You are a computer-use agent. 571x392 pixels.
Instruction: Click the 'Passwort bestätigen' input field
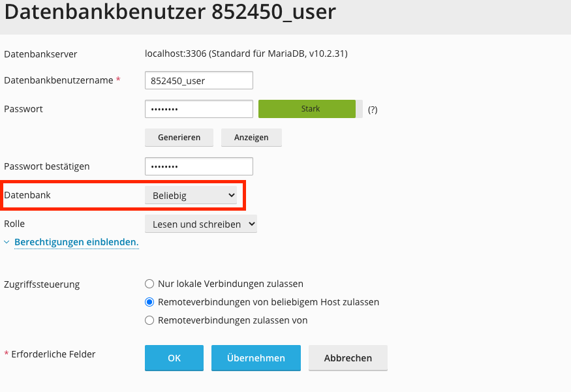198,166
